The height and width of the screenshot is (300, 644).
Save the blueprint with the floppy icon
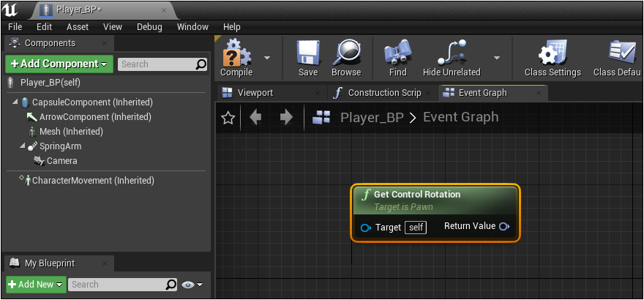[x=308, y=59]
